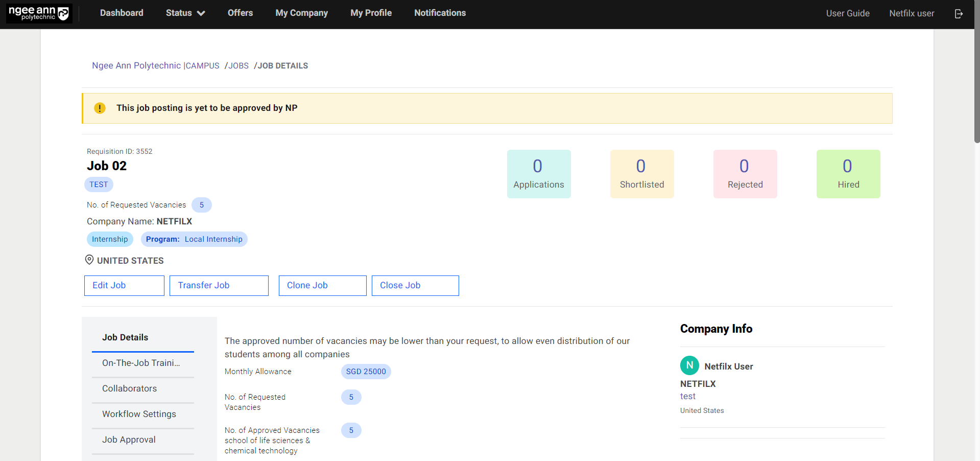Open My Company from the navbar
The image size is (980, 461).
[301, 13]
